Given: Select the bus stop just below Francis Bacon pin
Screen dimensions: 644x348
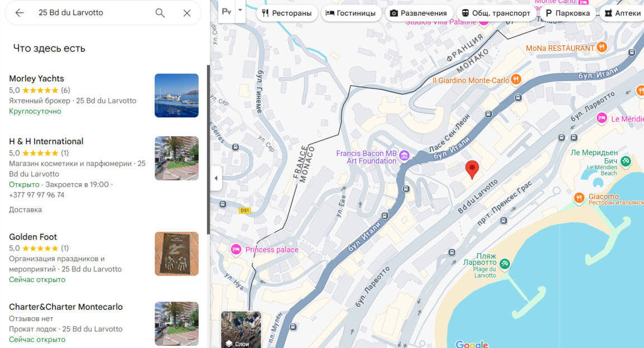Looking at the screenshot, I should (x=406, y=189).
